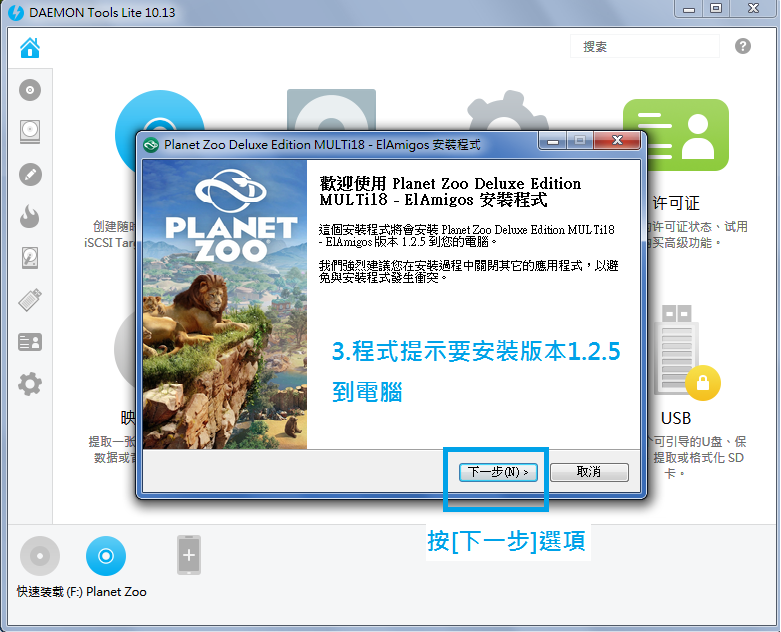781x632 pixels.
Task: Click the blue disc tile behind the installer
Action: coord(159,112)
